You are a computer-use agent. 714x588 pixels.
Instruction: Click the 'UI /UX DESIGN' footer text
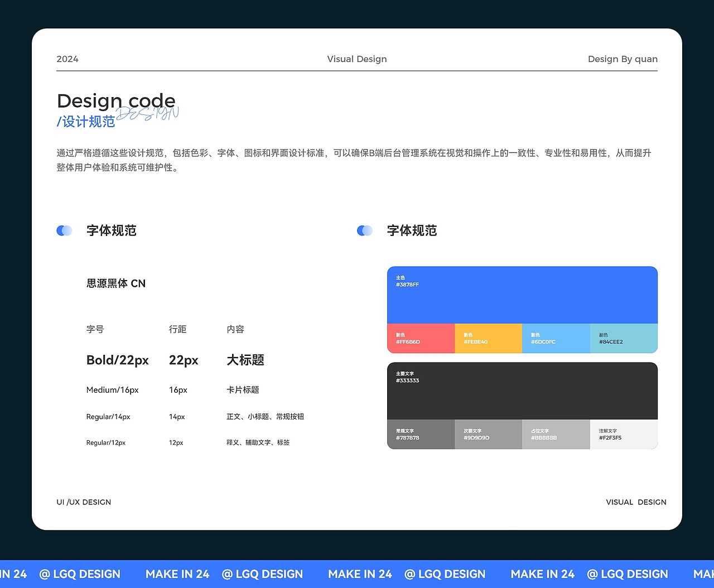pyautogui.click(x=84, y=502)
